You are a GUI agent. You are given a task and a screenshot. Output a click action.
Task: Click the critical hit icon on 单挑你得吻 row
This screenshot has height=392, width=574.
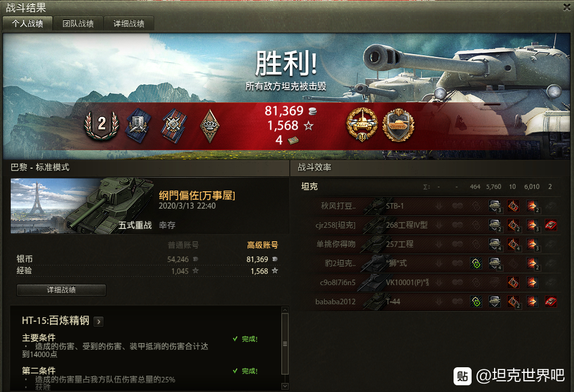point(513,244)
